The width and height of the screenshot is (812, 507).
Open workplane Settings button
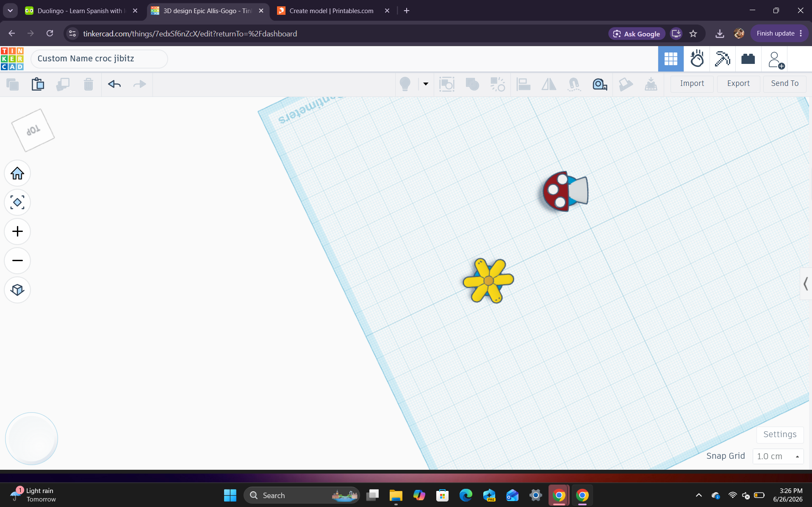pyautogui.click(x=780, y=435)
